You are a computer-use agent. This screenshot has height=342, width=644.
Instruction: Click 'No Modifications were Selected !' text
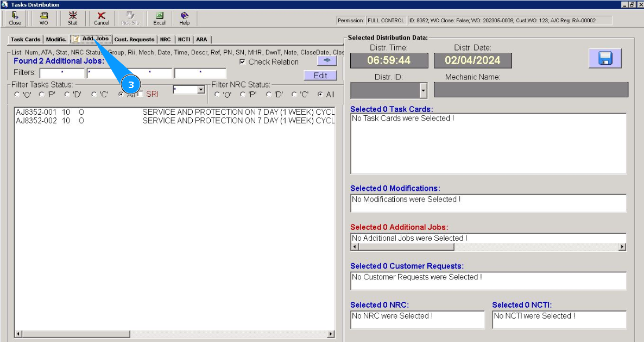(406, 200)
